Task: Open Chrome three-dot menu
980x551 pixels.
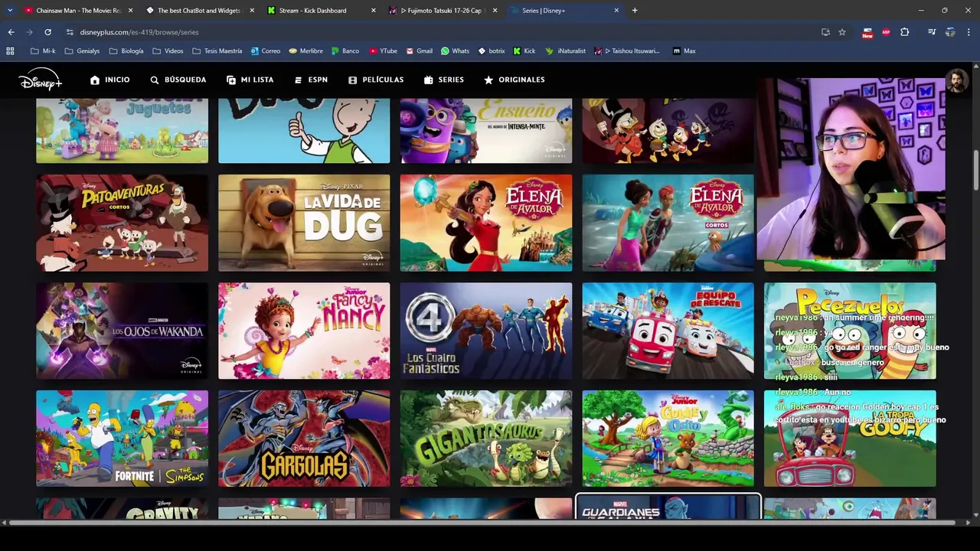Action: coord(969,32)
